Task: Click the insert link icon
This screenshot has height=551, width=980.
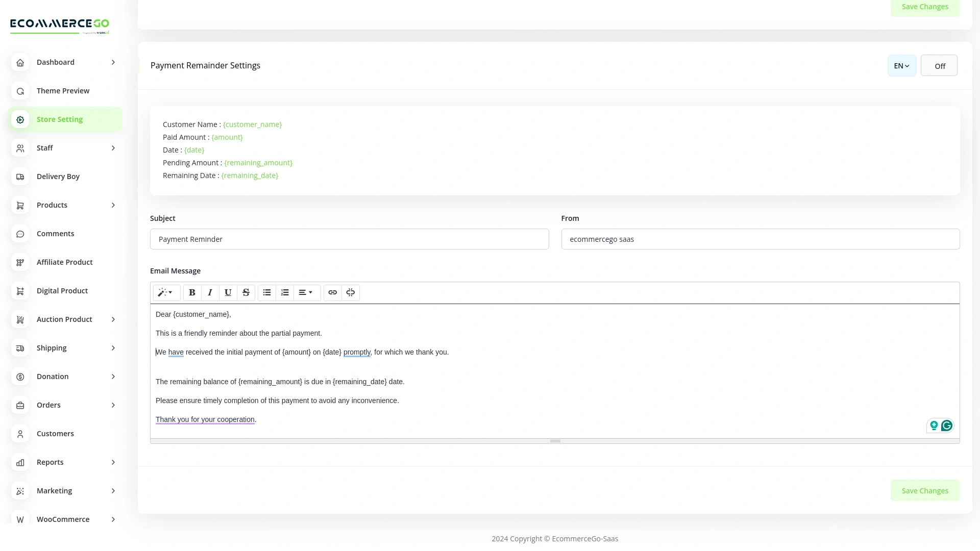Action: pos(332,292)
